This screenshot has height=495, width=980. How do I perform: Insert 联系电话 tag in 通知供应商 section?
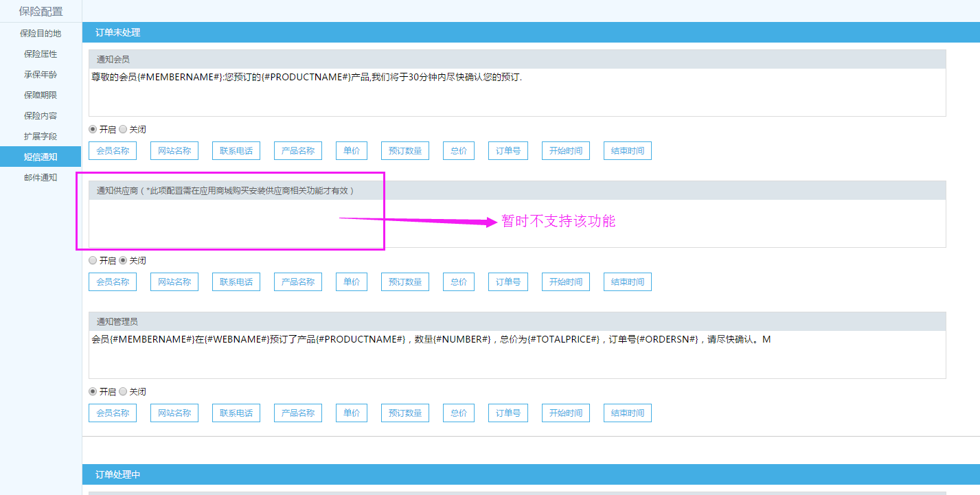(236, 281)
